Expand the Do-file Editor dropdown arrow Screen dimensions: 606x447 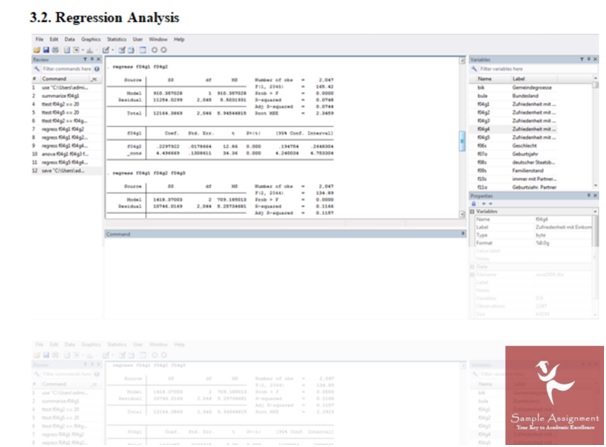coord(112,50)
